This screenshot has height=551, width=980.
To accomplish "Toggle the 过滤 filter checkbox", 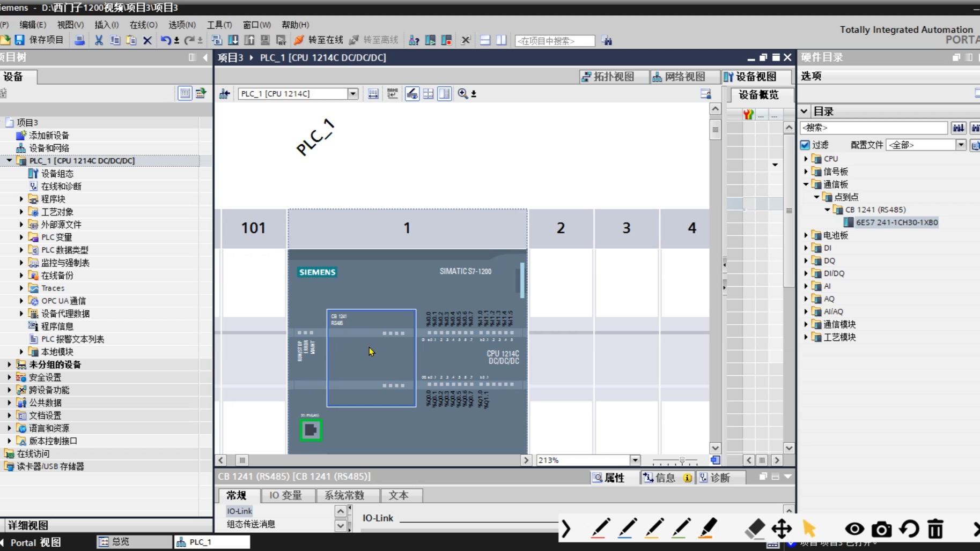I will tap(805, 145).
